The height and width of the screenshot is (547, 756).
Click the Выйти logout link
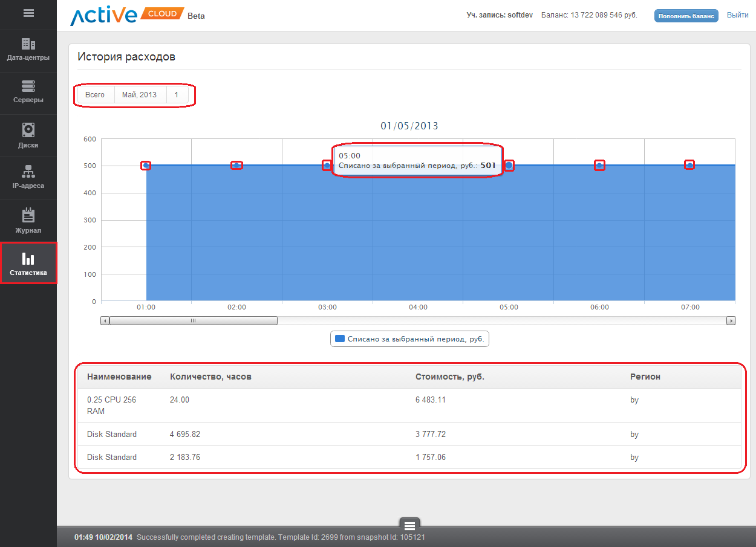coord(737,15)
